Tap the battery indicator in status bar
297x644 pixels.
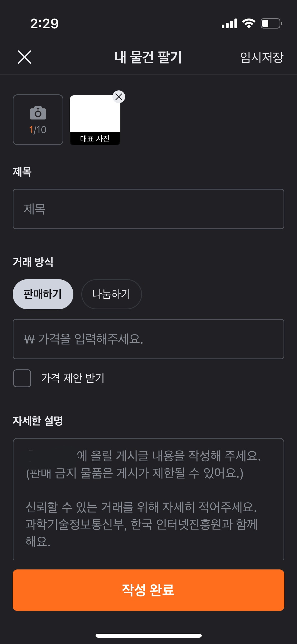click(271, 24)
